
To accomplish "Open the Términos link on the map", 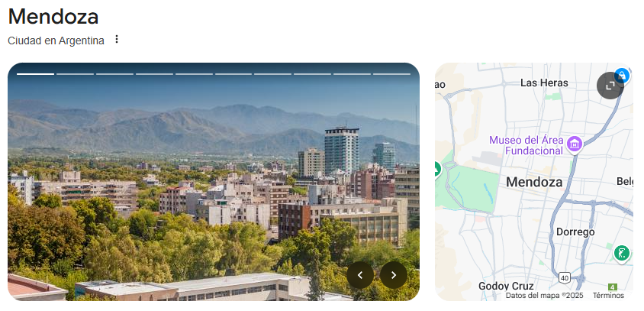I will click(x=608, y=296).
